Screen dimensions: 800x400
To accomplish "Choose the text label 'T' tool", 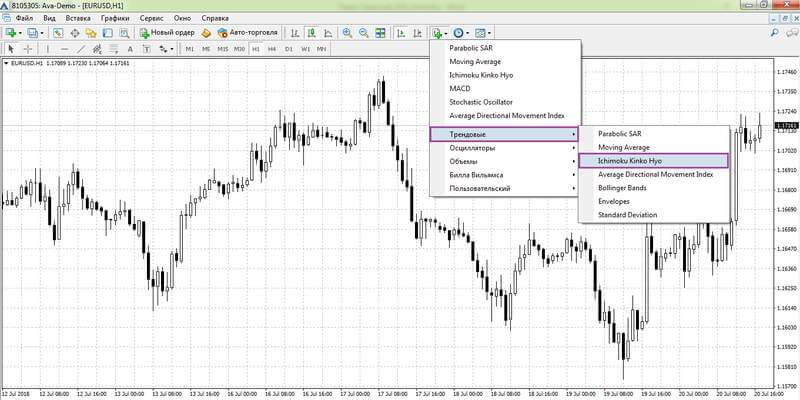I will coord(146,49).
